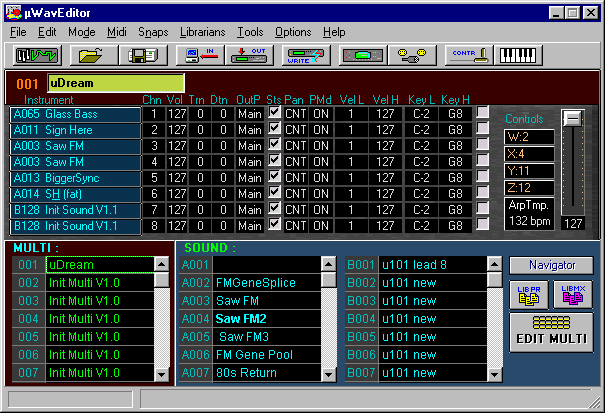Click the EDIT MULTI button
The width and height of the screenshot is (605, 413).
tap(550, 331)
